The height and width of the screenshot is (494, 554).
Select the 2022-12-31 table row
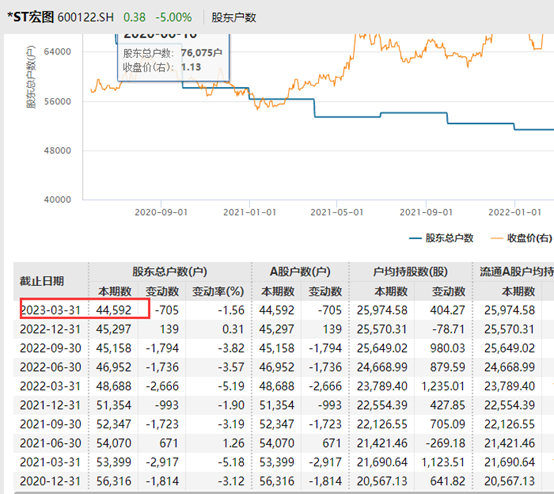[284, 329]
